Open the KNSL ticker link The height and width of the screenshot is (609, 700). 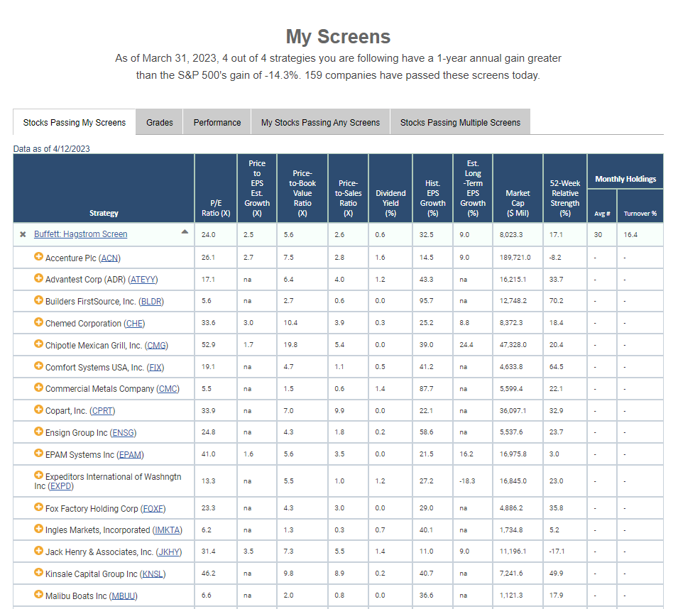pyautogui.click(x=153, y=574)
